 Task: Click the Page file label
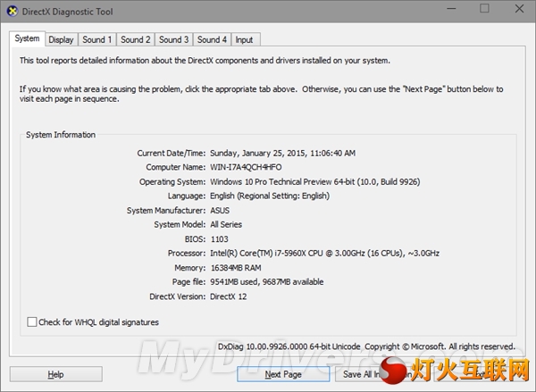click(188, 282)
